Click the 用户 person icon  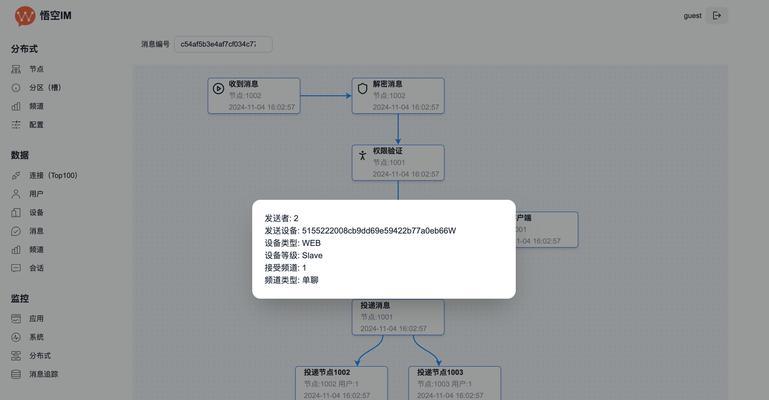(x=16, y=194)
